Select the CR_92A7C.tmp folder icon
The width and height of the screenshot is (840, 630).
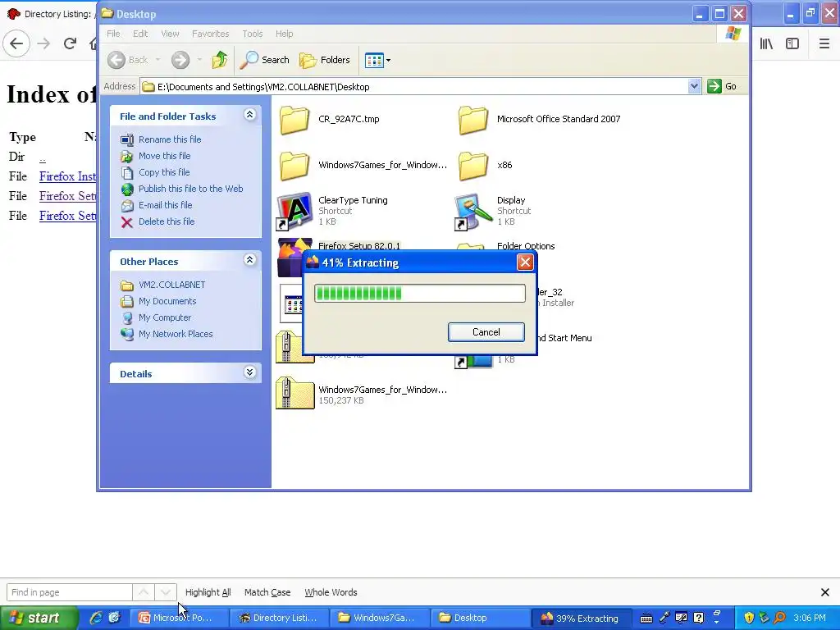click(x=294, y=120)
